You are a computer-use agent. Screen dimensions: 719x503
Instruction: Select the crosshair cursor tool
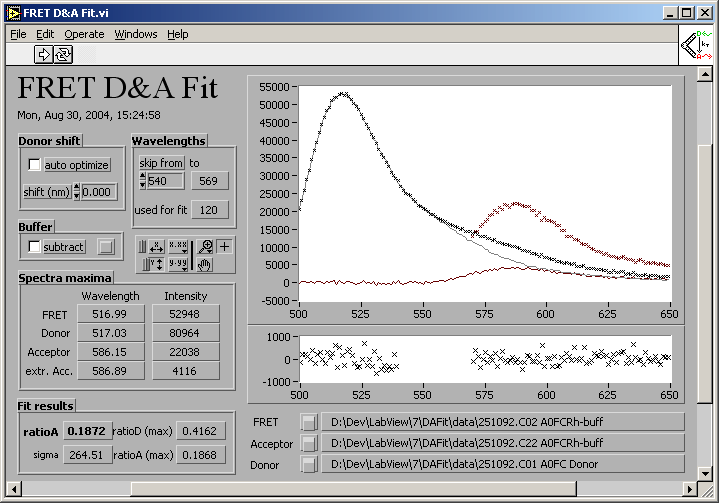pyautogui.click(x=225, y=247)
